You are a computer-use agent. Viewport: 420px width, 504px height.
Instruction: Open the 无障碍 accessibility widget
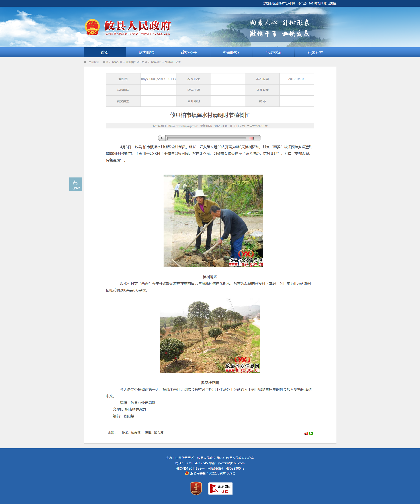coord(76,184)
